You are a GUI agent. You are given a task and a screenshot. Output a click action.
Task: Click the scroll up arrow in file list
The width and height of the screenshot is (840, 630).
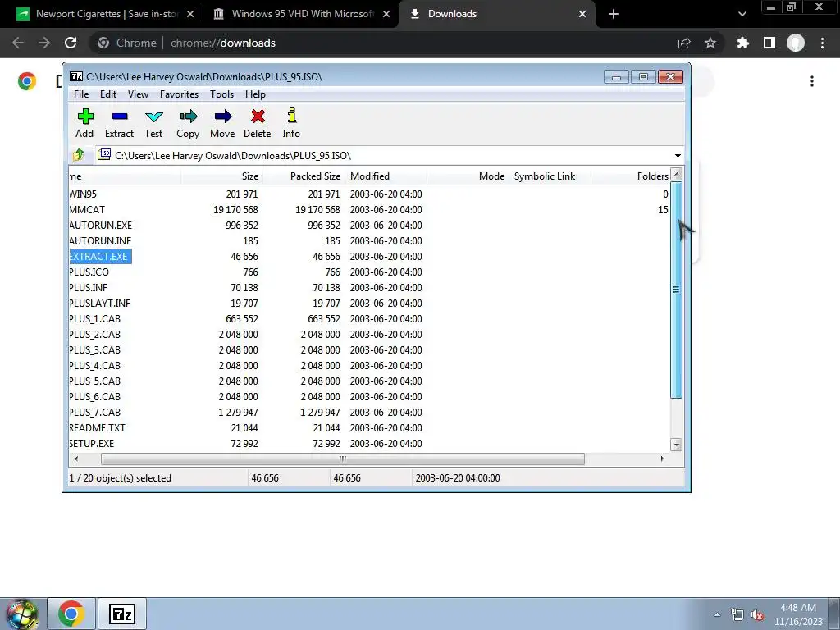[x=677, y=174]
